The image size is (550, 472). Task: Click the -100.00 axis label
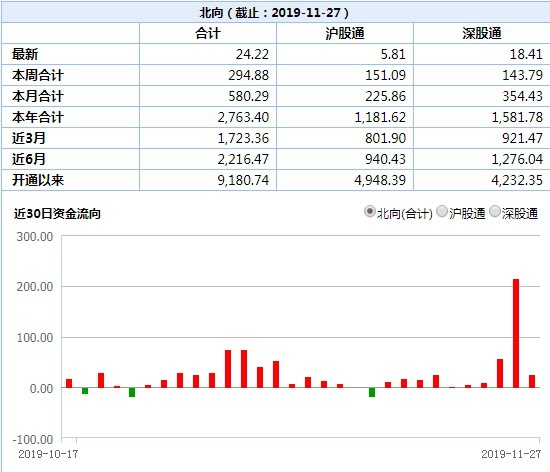pyautogui.click(x=33, y=439)
